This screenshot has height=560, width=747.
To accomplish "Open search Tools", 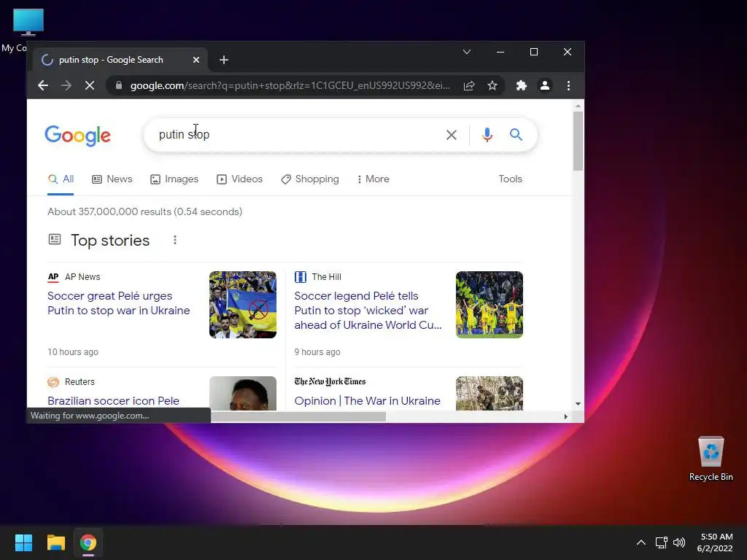I will click(510, 179).
